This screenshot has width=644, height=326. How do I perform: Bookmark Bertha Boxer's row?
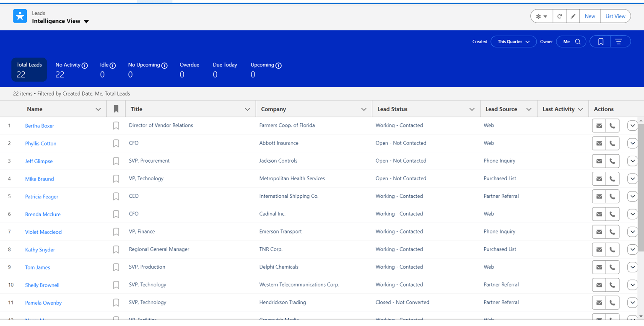116,126
